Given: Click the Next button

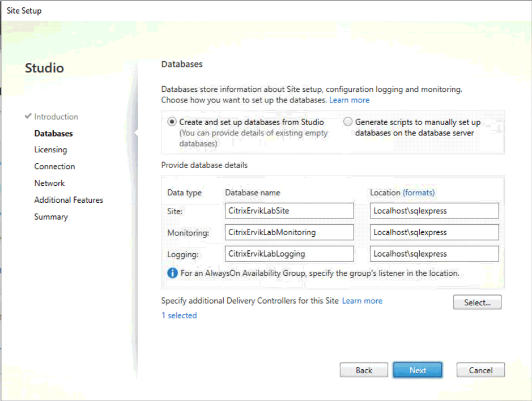Looking at the screenshot, I should 418,370.
